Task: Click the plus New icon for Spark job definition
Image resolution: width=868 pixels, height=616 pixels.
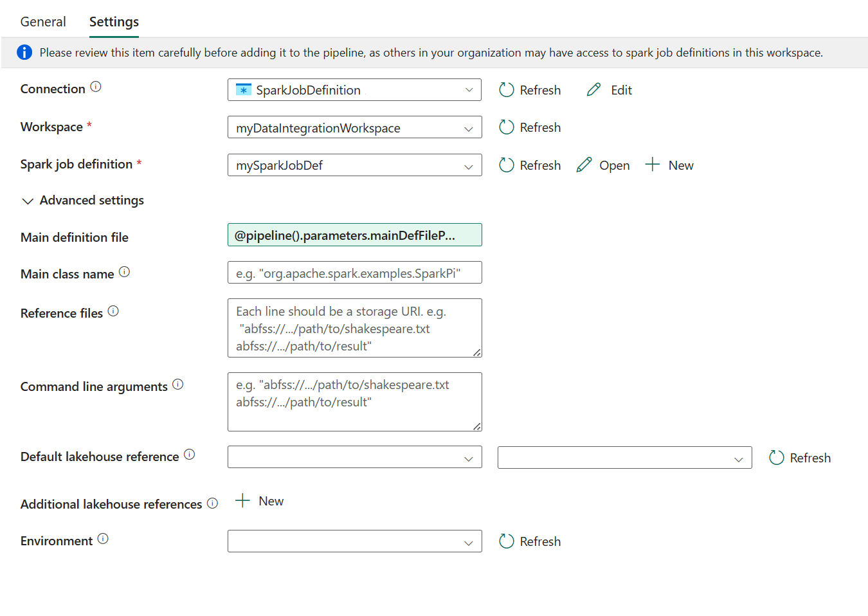Action: coord(653,165)
